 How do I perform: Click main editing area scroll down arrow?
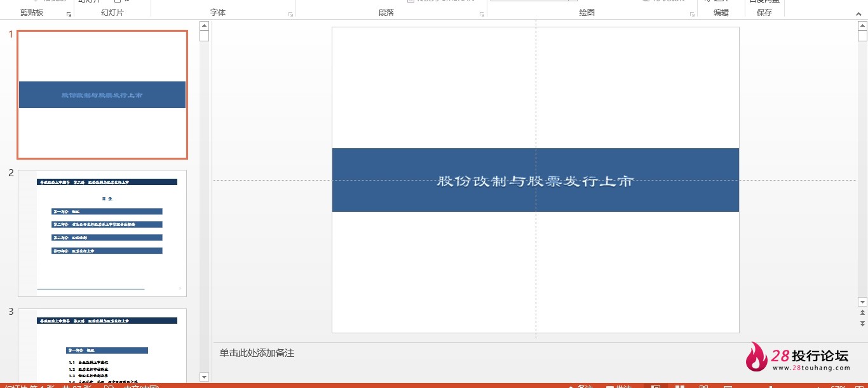click(x=862, y=301)
